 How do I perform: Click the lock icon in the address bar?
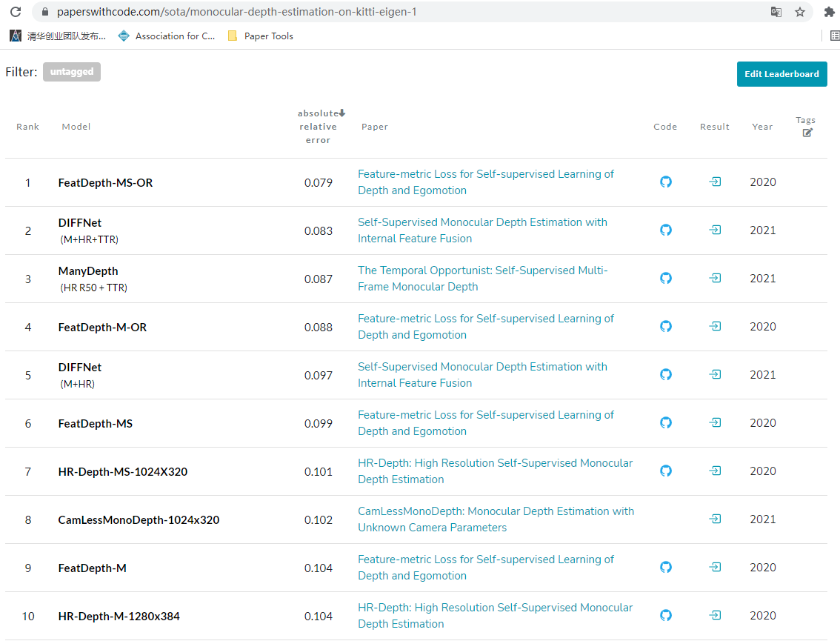click(x=45, y=12)
